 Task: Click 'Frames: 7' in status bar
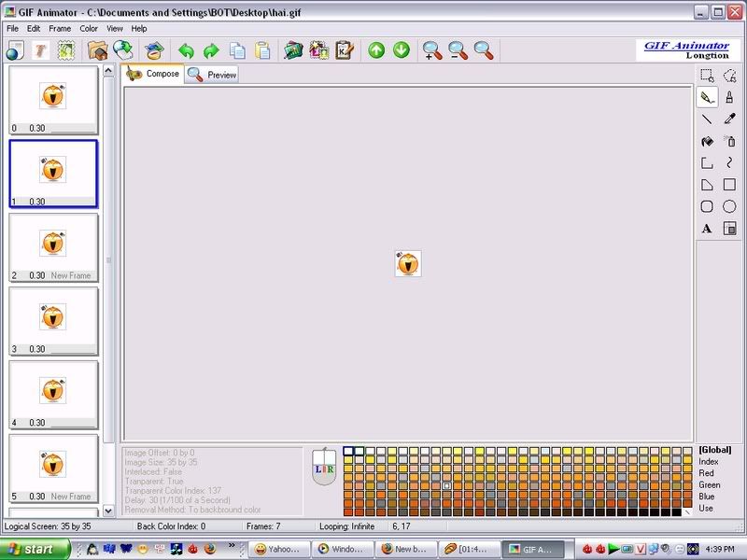[263, 526]
